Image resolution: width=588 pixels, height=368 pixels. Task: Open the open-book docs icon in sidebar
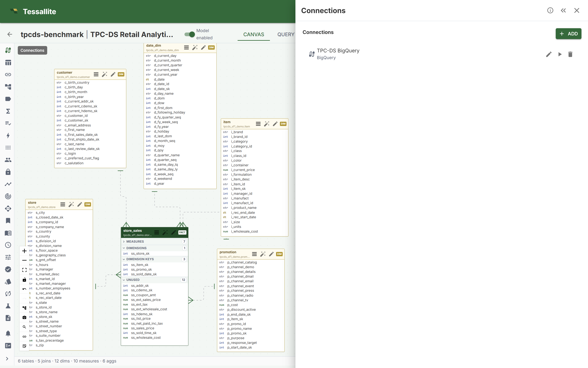click(8, 233)
